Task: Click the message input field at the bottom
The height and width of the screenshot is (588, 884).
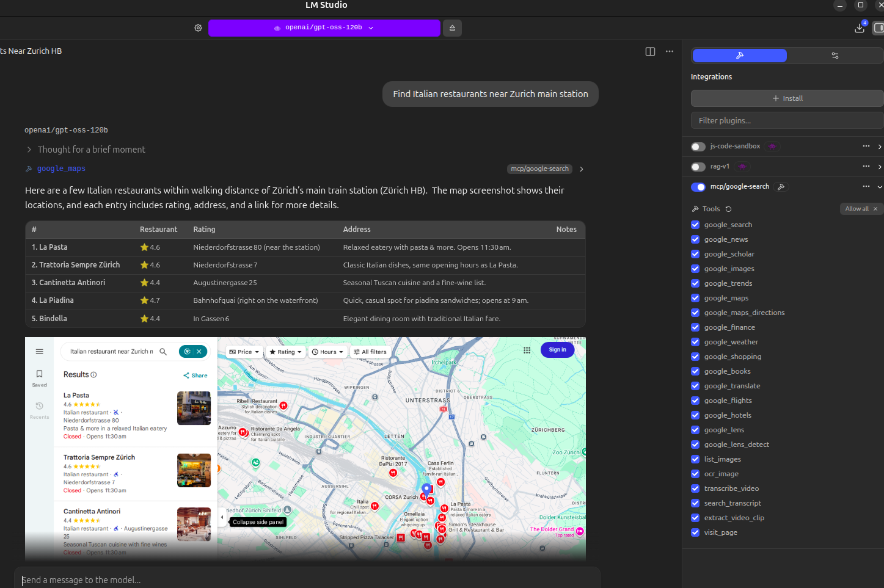Action: (x=305, y=579)
